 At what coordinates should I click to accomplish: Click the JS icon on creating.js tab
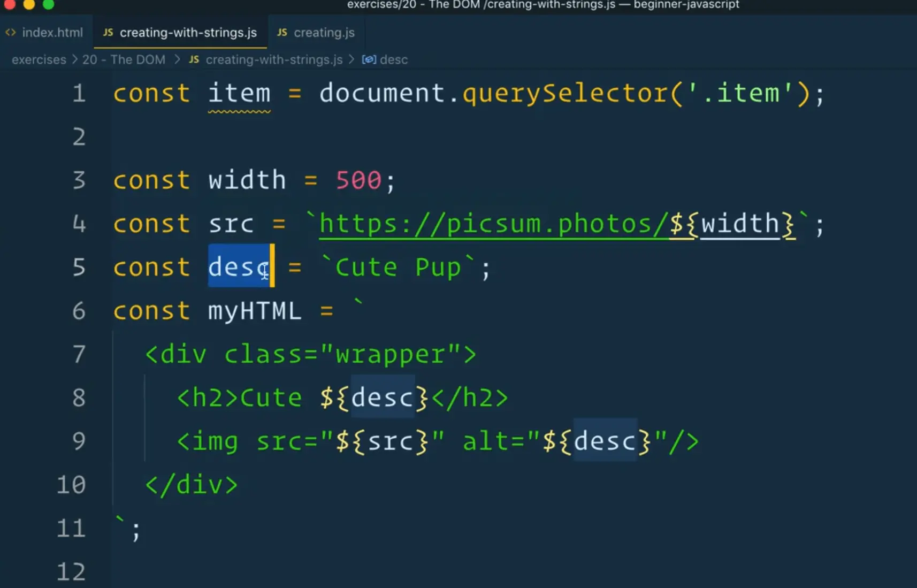tap(282, 33)
